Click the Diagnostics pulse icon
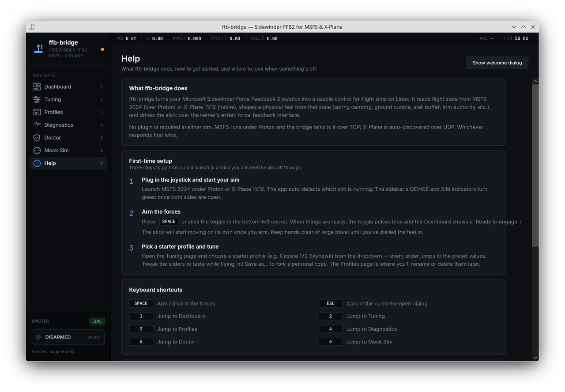 tap(37, 124)
